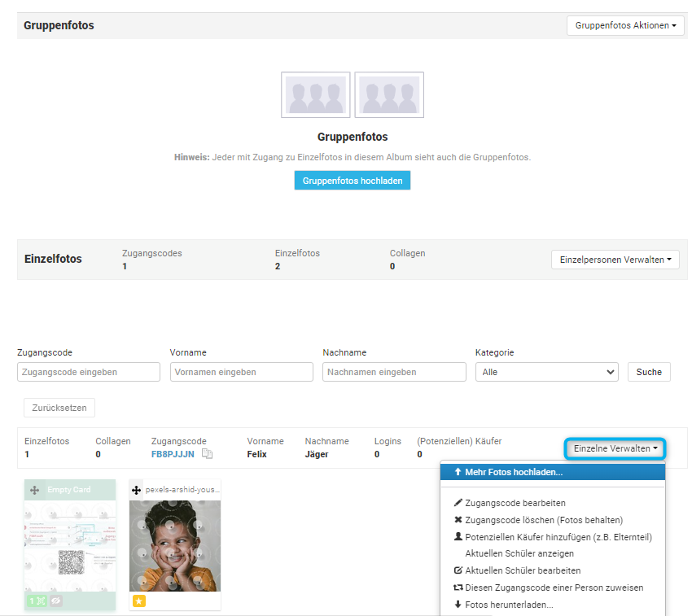Click the Zurücksetzen button
The width and height of the screenshot is (692, 616).
tap(59, 408)
